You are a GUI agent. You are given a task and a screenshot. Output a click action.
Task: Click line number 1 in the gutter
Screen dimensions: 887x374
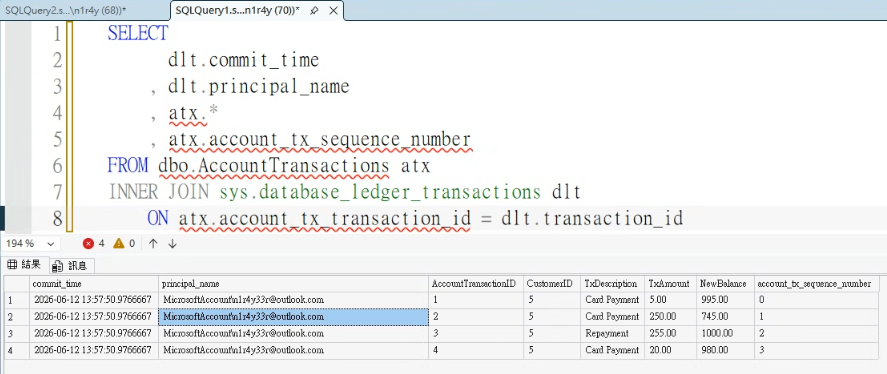tap(57, 33)
